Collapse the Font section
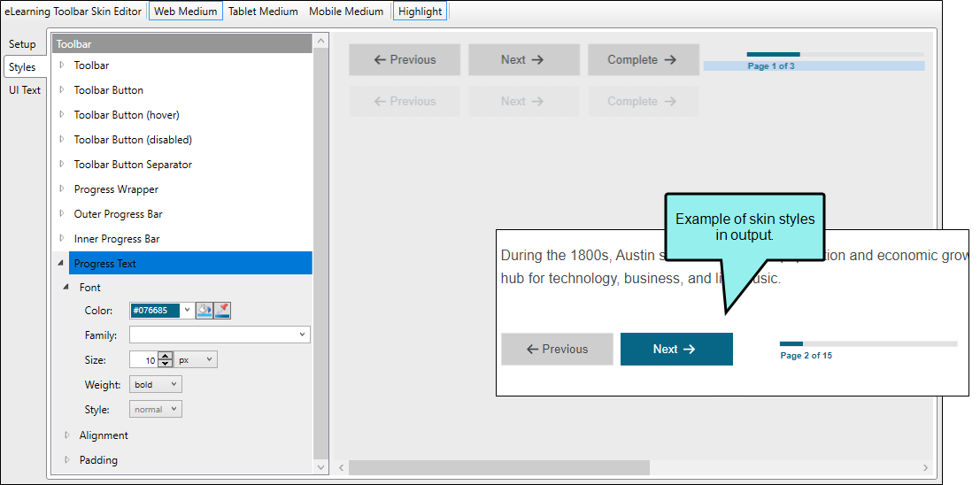The image size is (980, 485). point(66,288)
